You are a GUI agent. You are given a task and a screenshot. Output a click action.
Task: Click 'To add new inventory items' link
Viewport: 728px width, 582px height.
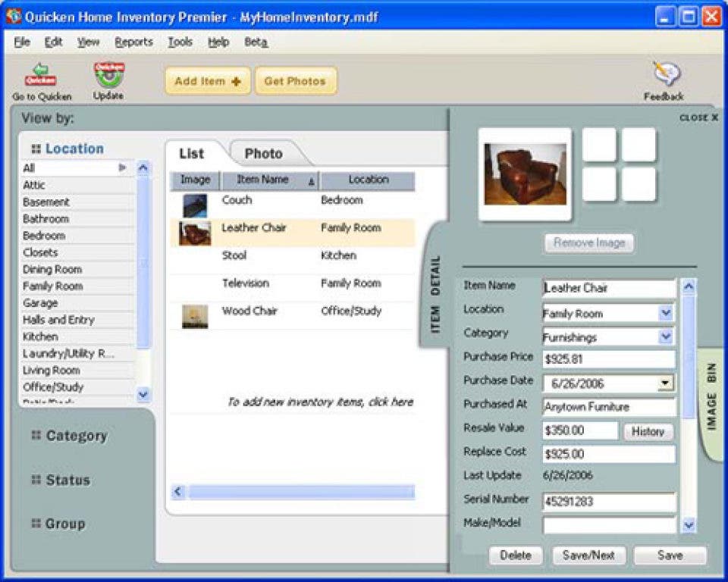320,402
